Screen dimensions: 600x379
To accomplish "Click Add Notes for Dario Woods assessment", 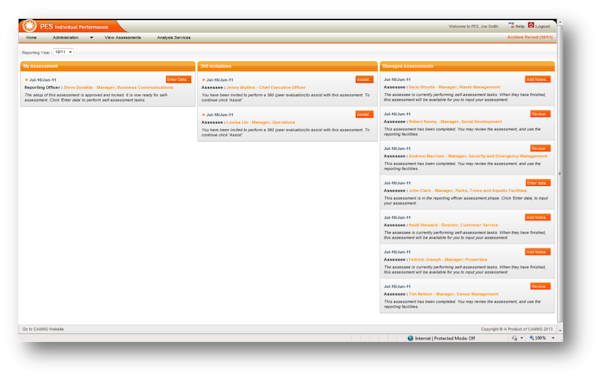I will 538,79.
